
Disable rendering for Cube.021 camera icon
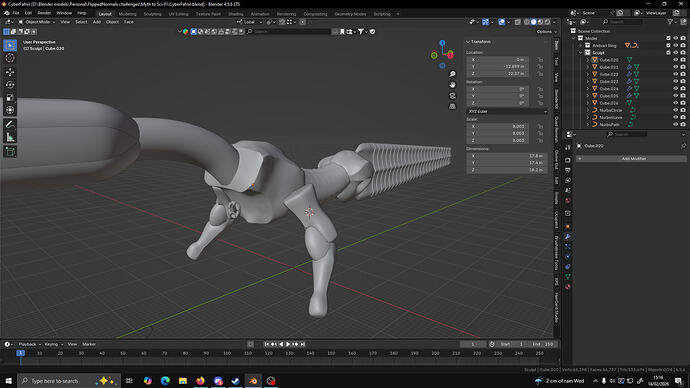pos(683,67)
